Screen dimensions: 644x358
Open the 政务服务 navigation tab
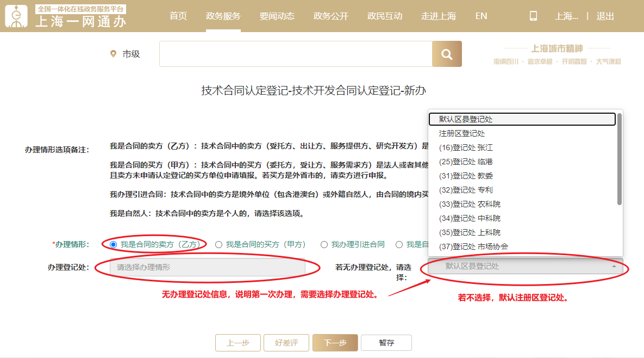point(223,16)
